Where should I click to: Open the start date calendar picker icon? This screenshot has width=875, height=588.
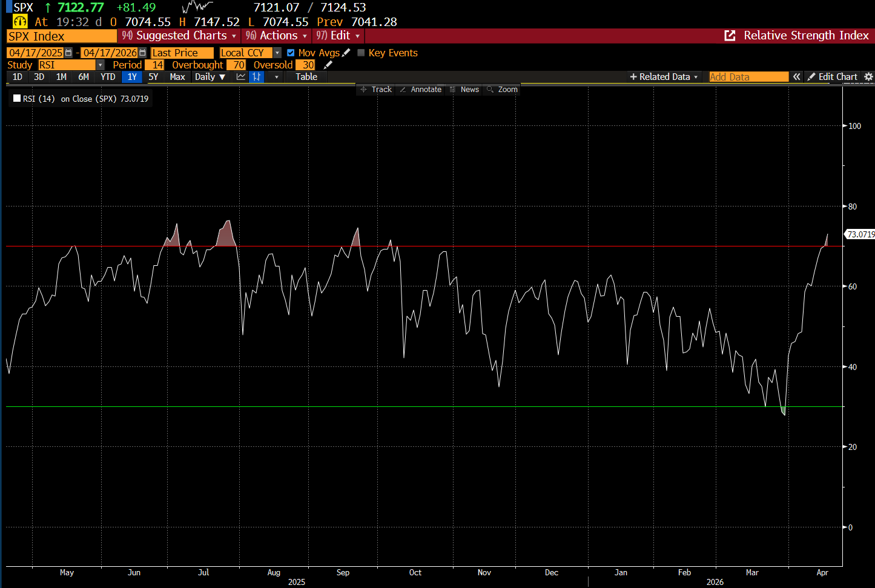[68, 53]
